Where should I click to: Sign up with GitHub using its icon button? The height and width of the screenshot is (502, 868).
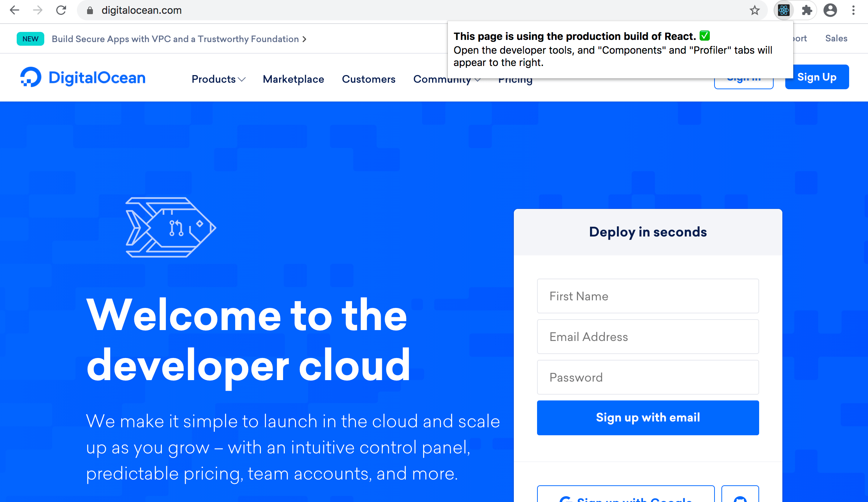coord(740,498)
